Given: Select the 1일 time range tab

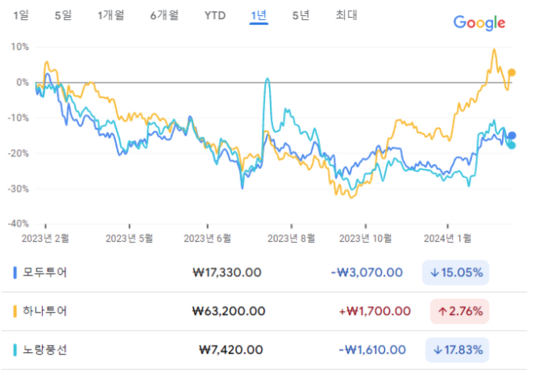Looking at the screenshot, I should click(x=21, y=15).
